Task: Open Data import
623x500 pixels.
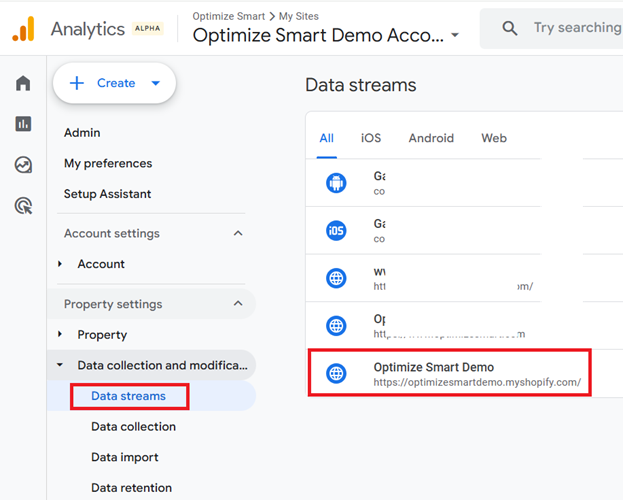Action: point(125,457)
